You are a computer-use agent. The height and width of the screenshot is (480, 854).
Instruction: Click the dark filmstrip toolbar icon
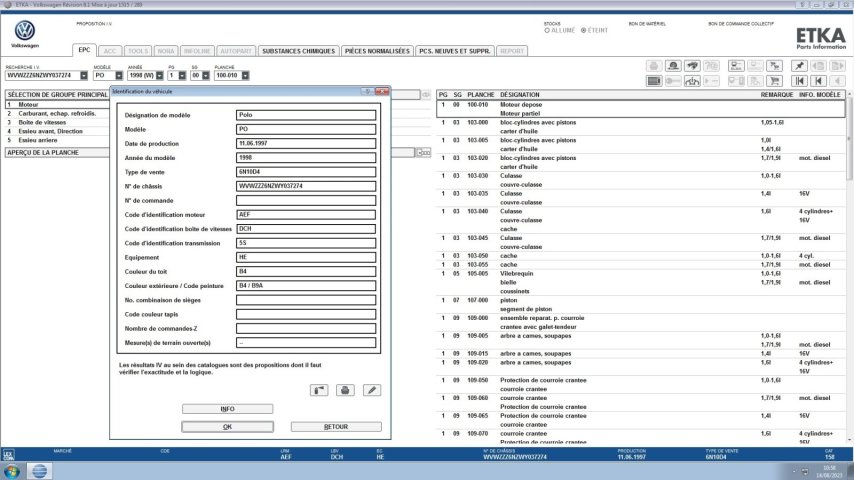(x=654, y=81)
